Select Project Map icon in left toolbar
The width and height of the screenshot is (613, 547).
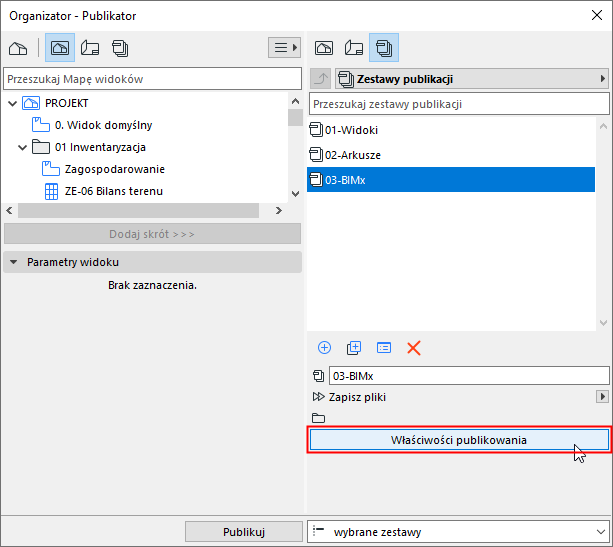pos(18,48)
